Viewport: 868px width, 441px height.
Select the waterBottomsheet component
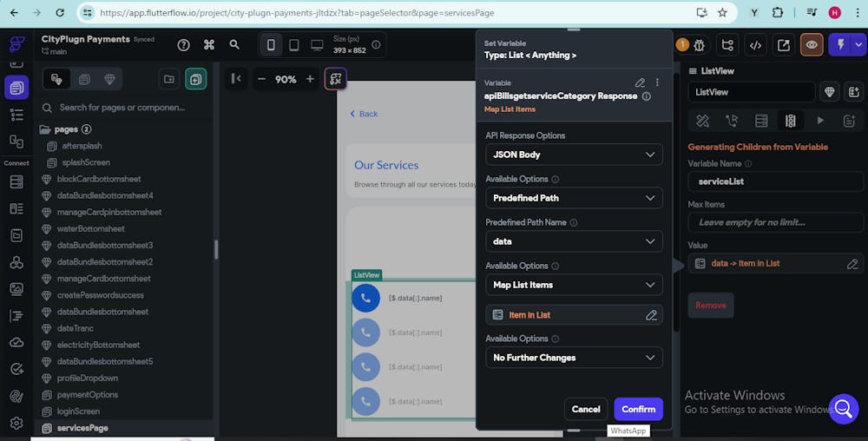[91, 228]
